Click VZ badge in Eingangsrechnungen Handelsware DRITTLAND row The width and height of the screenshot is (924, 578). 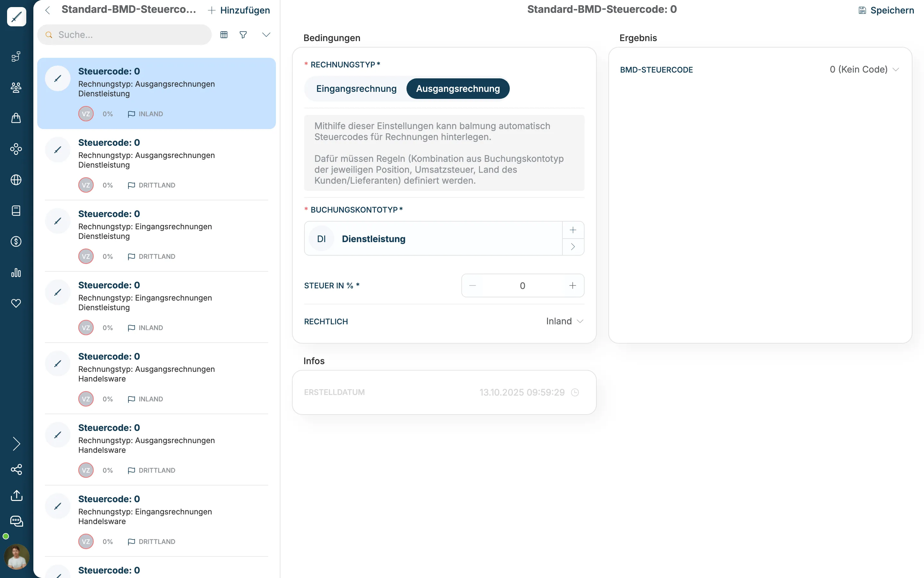[86, 542]
